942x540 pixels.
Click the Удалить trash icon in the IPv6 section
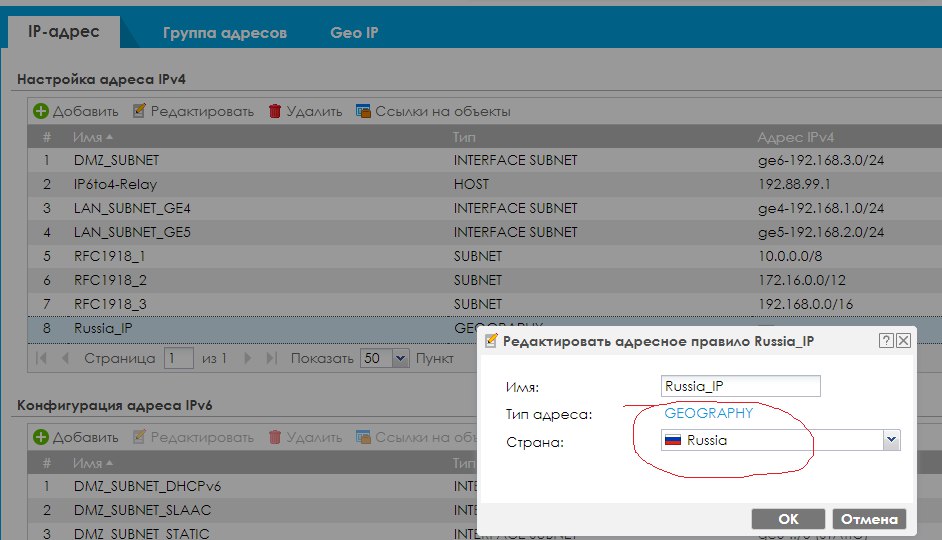pos(275,437)
